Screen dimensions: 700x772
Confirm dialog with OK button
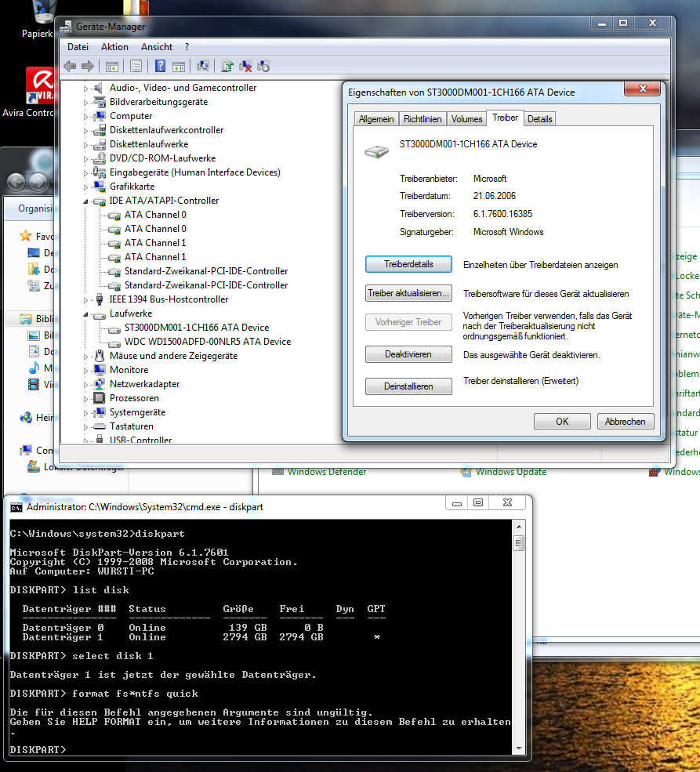tap(562, 422)
